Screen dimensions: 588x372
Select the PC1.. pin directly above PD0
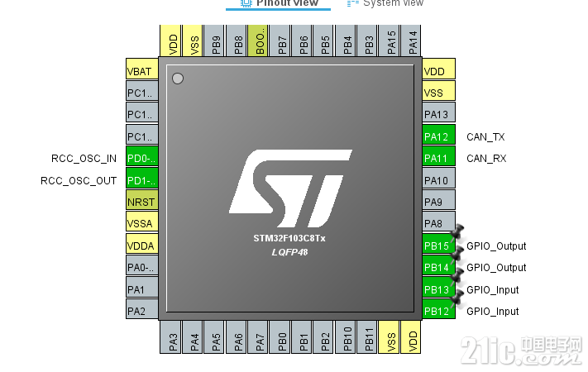coord(141,135)
